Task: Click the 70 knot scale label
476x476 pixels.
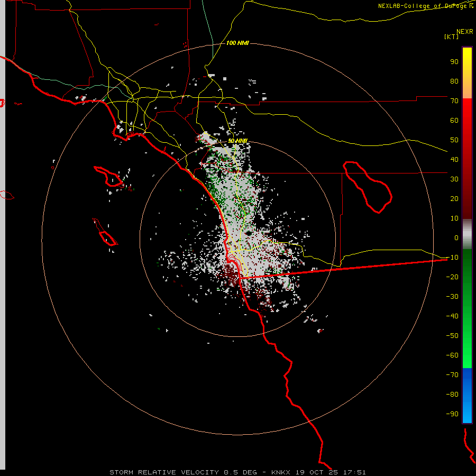Action: click(454, 101)
